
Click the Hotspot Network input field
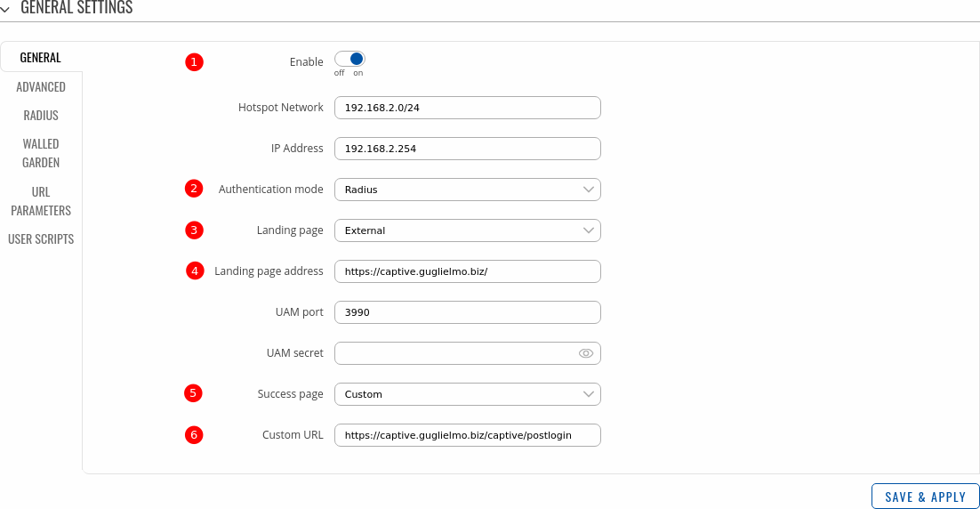(x=467, y=108)
